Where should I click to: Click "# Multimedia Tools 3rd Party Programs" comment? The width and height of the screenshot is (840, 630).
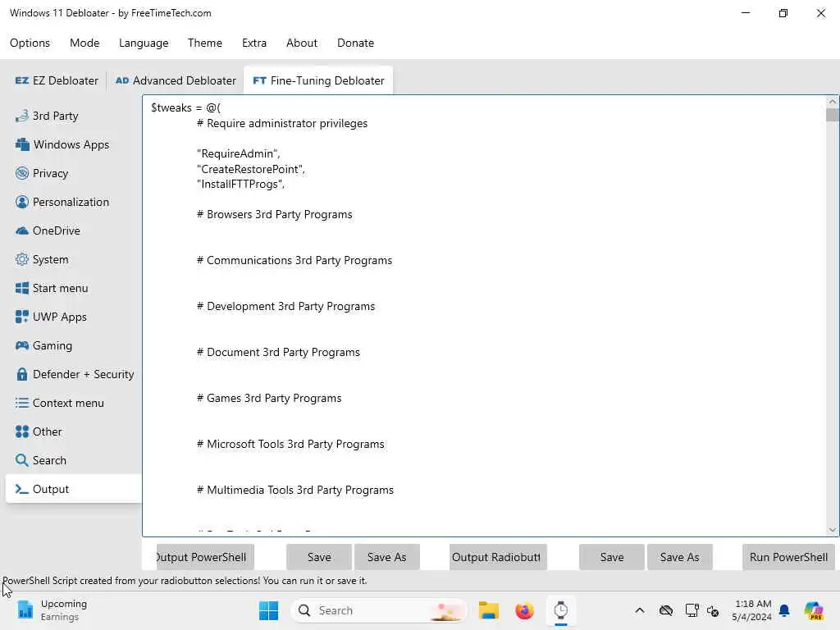point(295,491)
